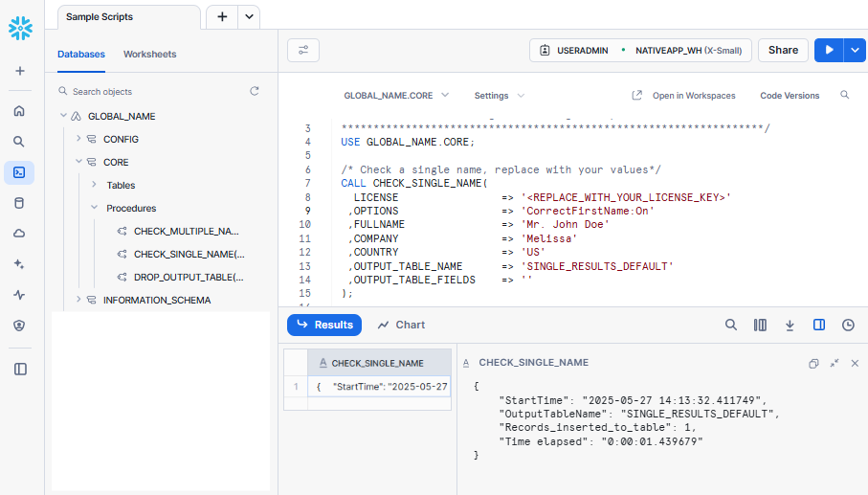The height and width of the screenshot is (495, 868).
Task: Open the Search icon in left sidebar
Action: [19, 142]
